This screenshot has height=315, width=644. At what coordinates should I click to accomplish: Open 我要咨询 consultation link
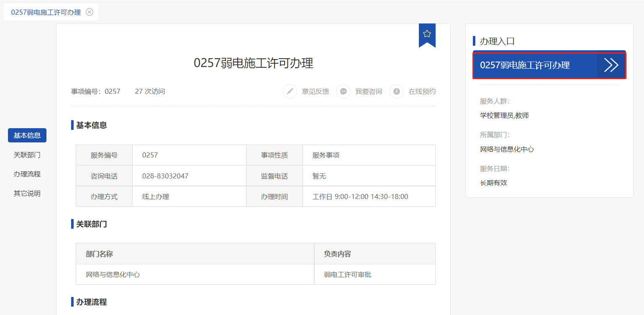coord(369,91)
